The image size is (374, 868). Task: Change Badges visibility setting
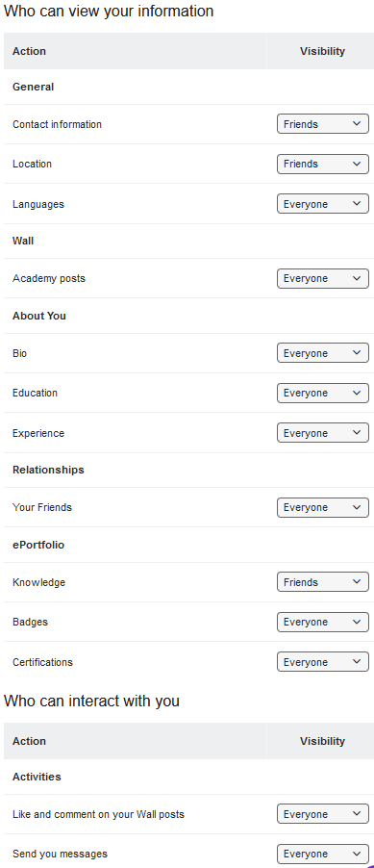point(322,623)
